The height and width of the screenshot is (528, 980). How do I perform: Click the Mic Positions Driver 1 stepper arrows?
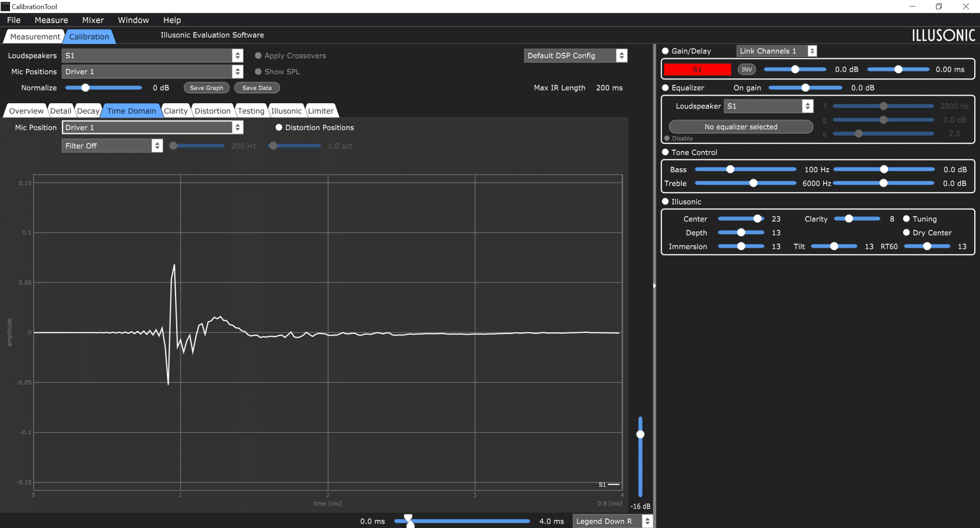point(237,72)
